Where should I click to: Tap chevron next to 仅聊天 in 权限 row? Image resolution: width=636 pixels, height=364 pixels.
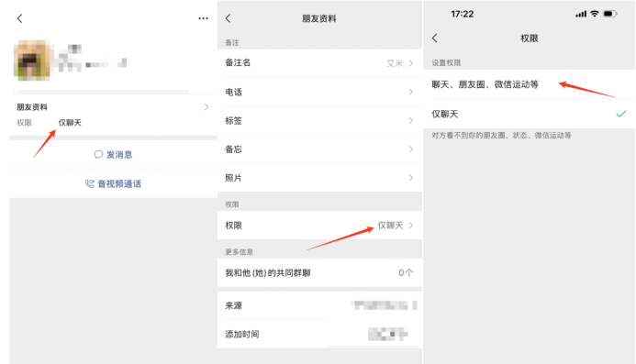coord(411,225)
